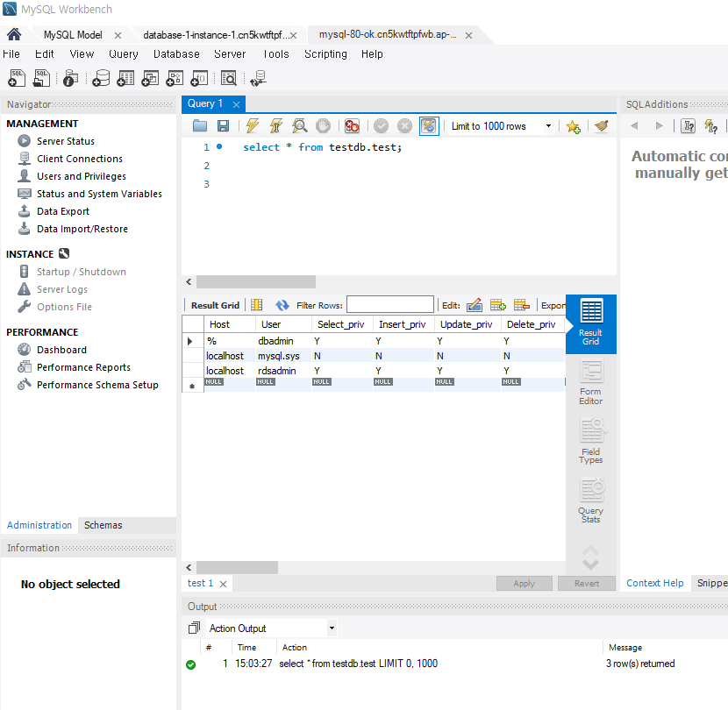Insert a new row icon
Image resolution: width=728 pixels, height=710 pixels.
tap(497, 305)
